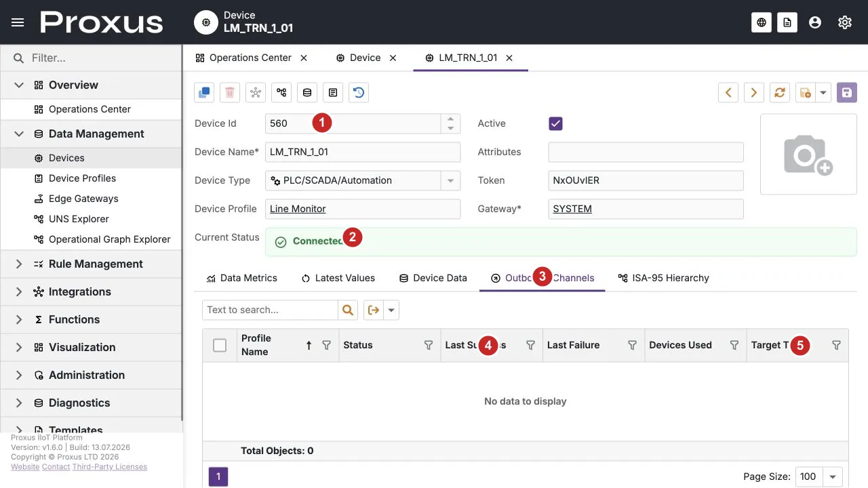Open dropdown beside new record icon
Image resolution: width=868 pixels, height=488 pixels.
[823, 92]
